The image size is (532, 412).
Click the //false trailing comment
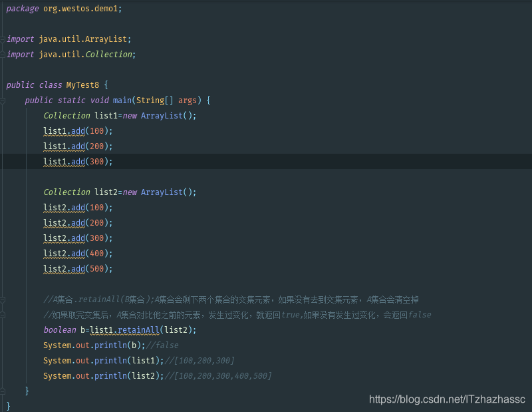(x=162, y=345)
